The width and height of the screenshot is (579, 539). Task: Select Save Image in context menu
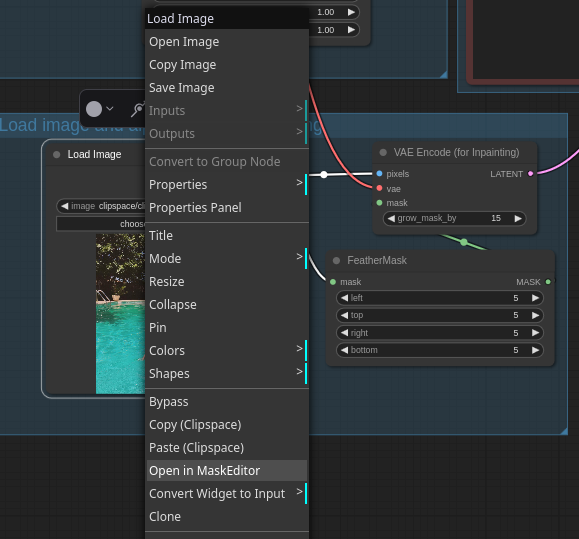click(227, 87)
